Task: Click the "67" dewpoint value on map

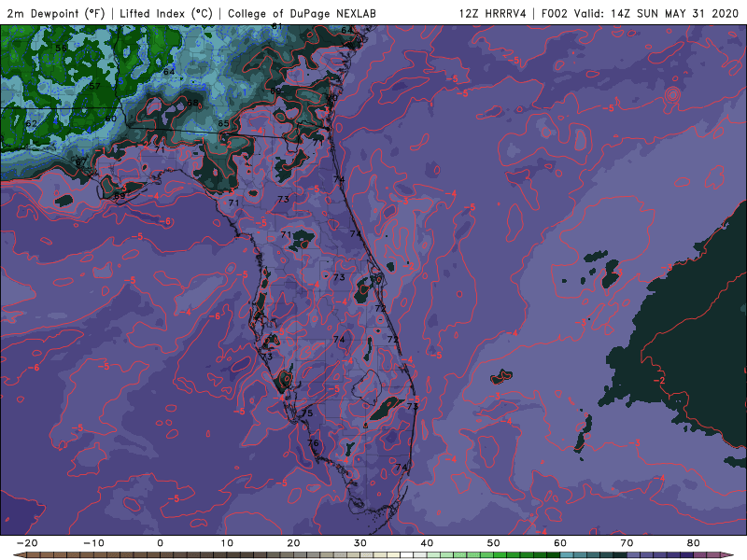Action: click(81, 161)
